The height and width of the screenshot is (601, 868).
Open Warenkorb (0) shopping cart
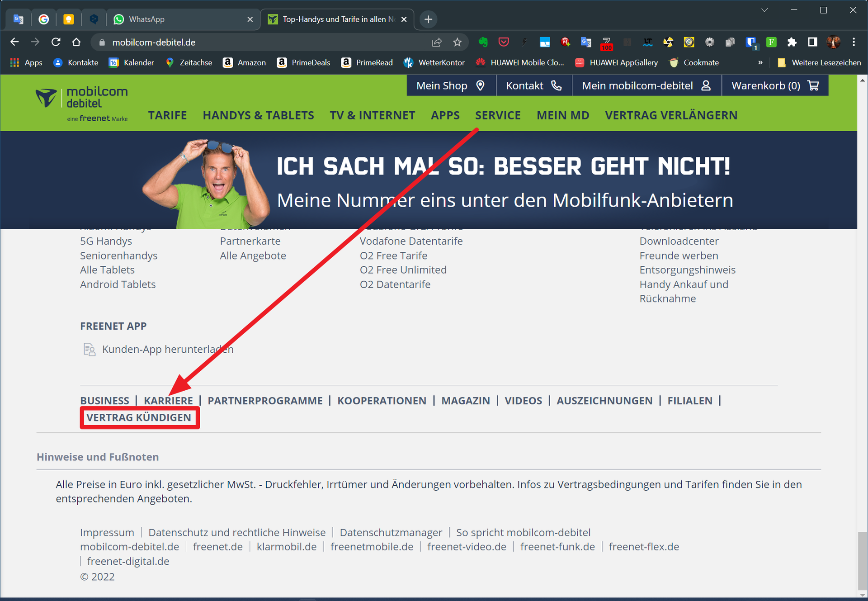click(775, 85)
